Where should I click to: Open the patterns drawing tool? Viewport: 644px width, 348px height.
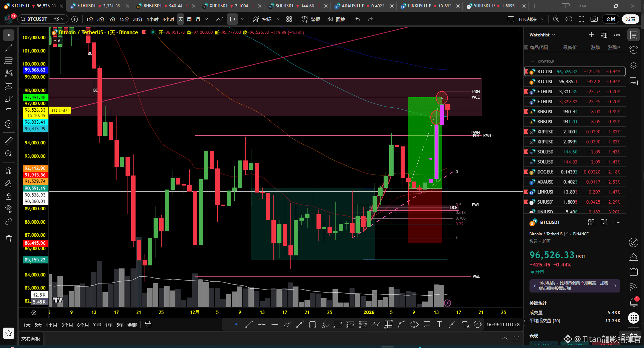(x=9, y=73)
